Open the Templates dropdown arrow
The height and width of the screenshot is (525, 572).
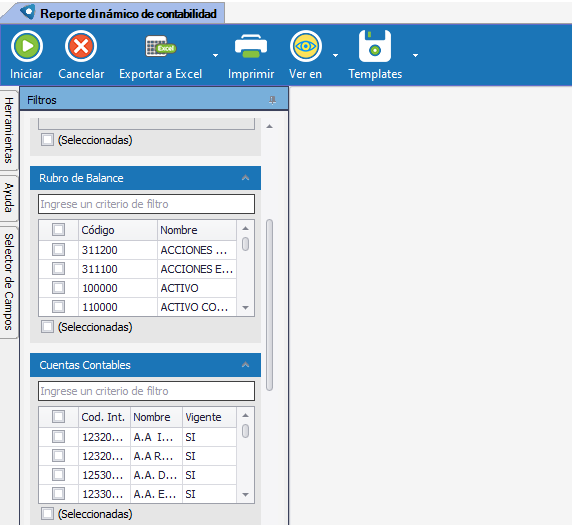coord(416,55)
